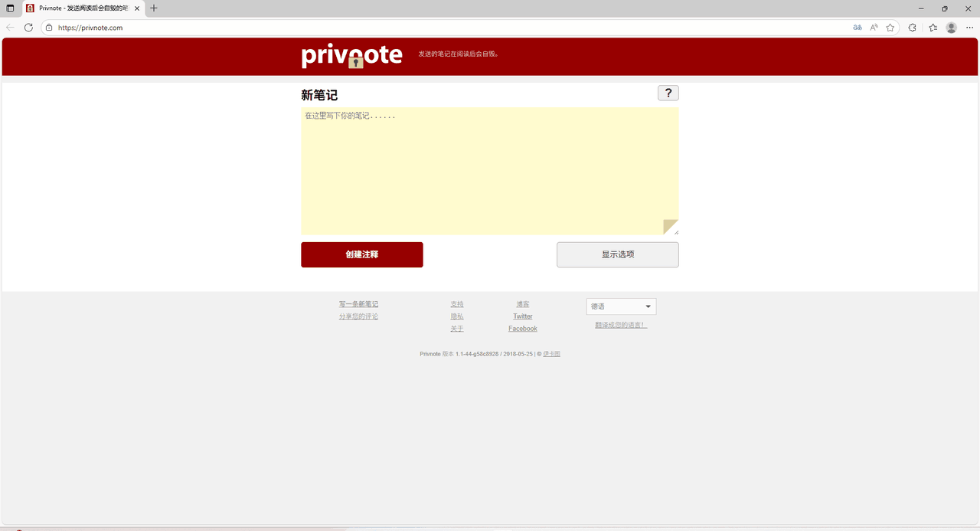The width and height of the screenshot is (980, 531).
Task: Select the Privnote browser tab
Action: point(83,8)
